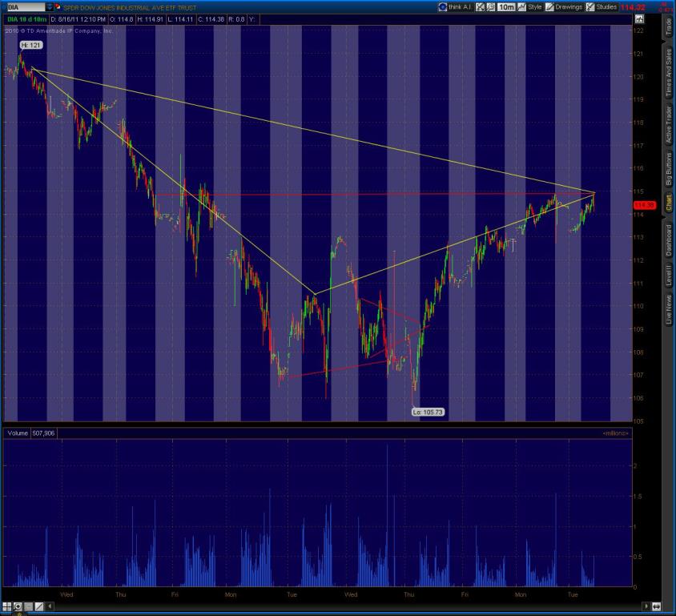The image size is (676, 616).
Task: Open the chart Style menu
Action: (x=530, y=6)
